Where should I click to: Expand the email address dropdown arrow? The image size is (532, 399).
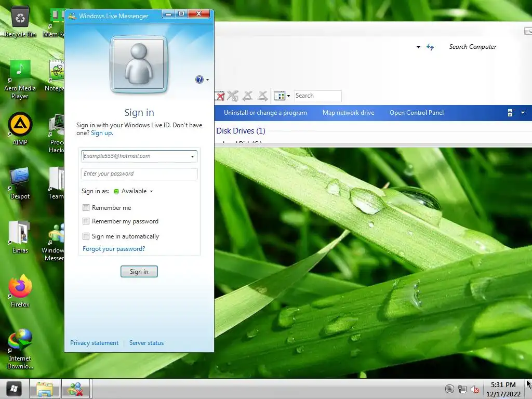pyautogui.click(x=192, y=156)
